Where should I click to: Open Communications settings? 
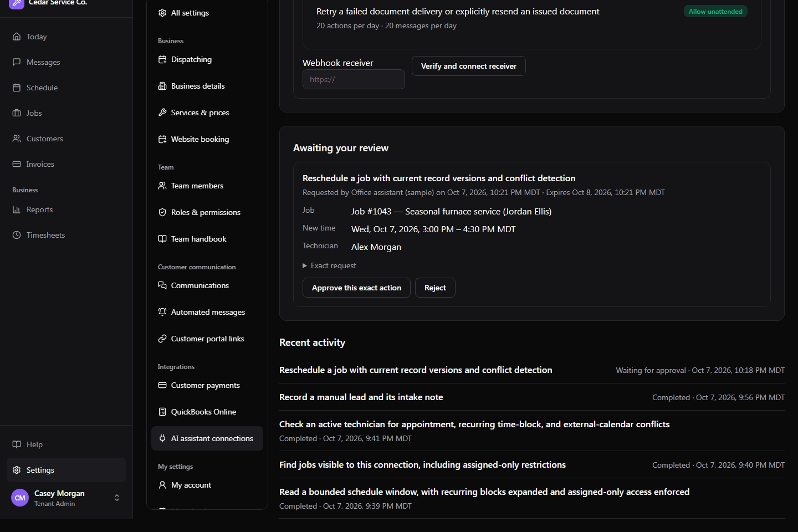207,285
